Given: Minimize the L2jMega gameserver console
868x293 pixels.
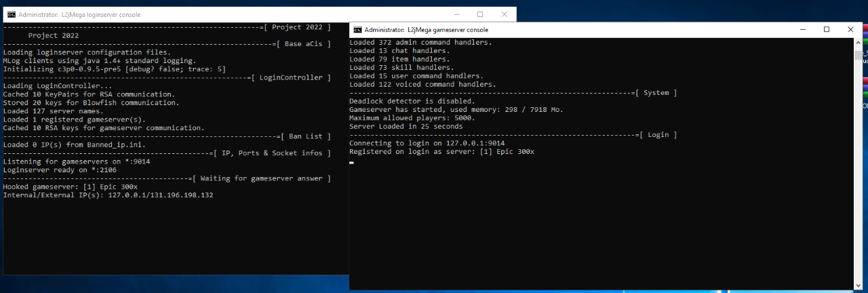Looking at the screenshot, I should pyautogui.click(x=802, y=30).
